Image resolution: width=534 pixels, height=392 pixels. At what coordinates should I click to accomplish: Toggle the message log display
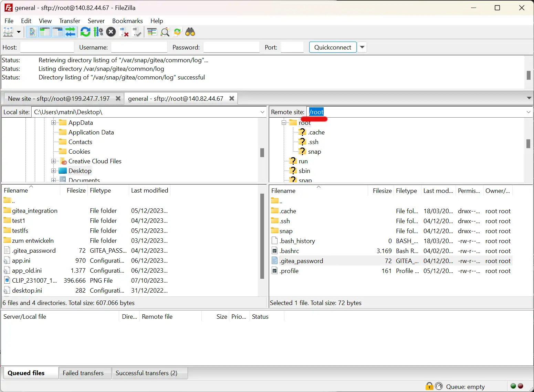tap(32, 32)
